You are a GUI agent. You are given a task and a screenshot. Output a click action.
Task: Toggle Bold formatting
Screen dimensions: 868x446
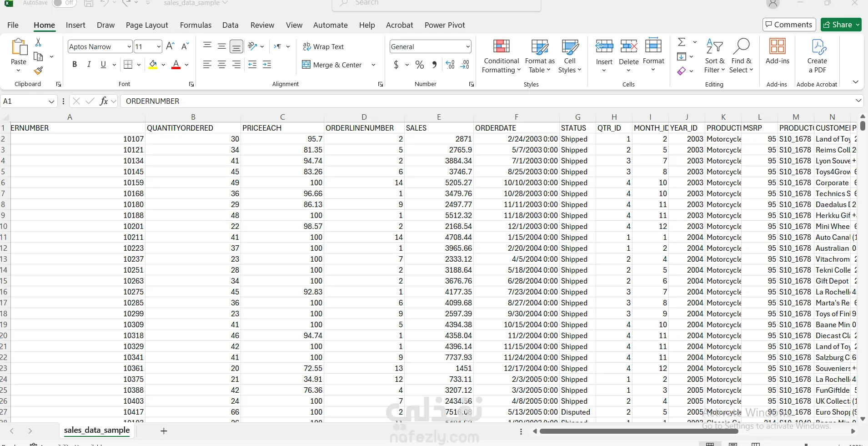[75, 65]
